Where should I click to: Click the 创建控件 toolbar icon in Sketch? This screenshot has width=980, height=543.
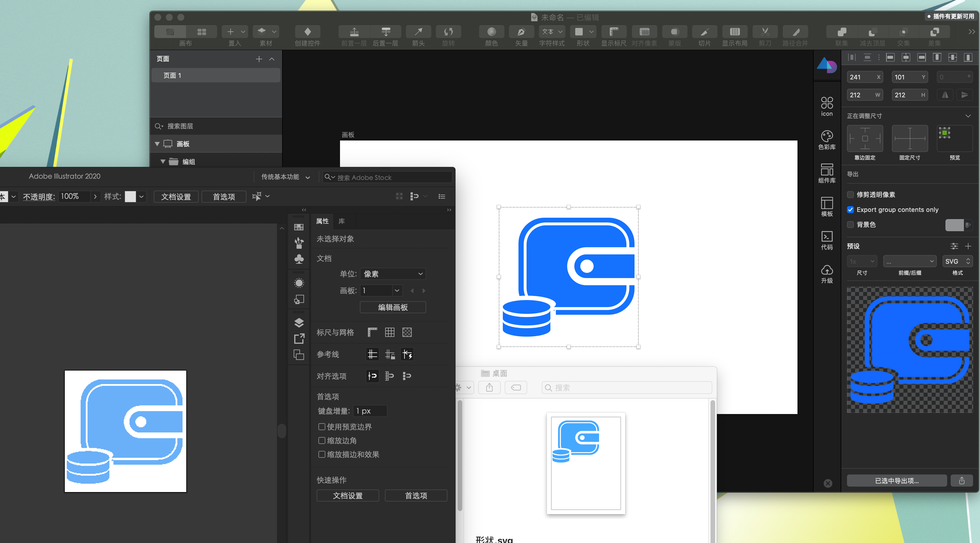(x=307, y=32)
